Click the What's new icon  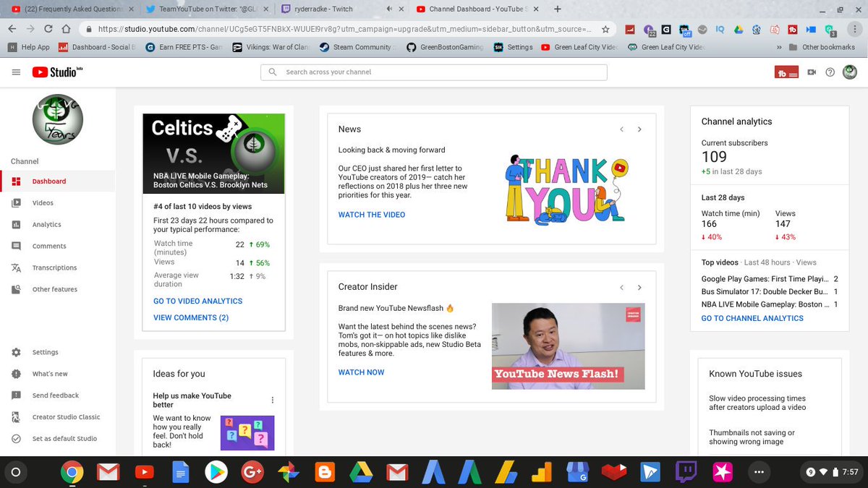[x=16, y=374]
